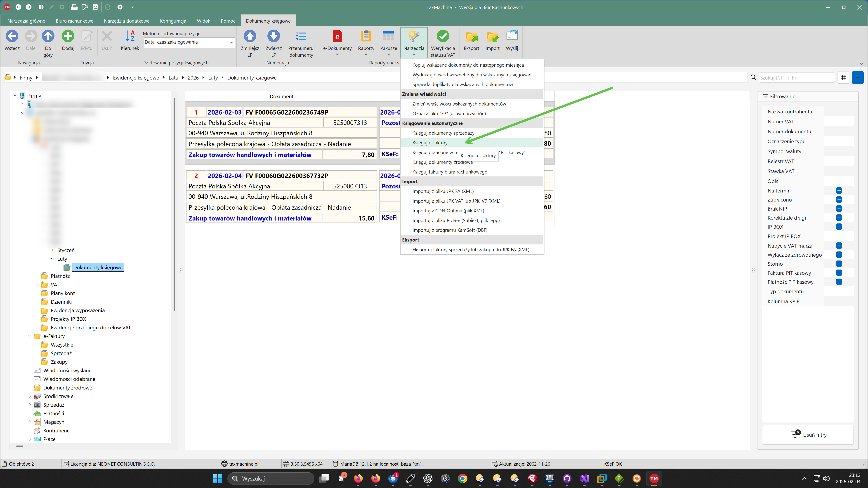Click Importuj z pliku JPK FA (XML)
868x488 pixels.
coord(443,191)
